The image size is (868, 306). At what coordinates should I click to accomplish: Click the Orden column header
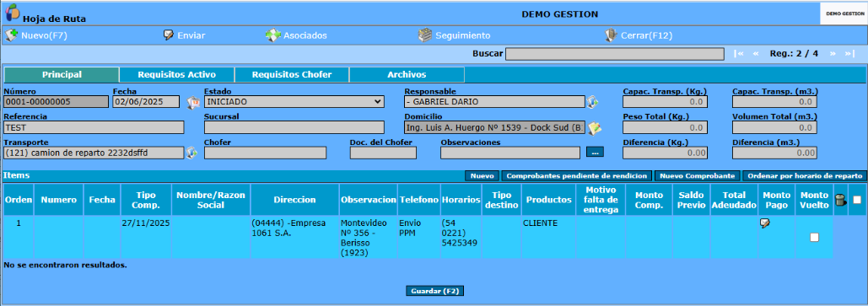point(19,200)
